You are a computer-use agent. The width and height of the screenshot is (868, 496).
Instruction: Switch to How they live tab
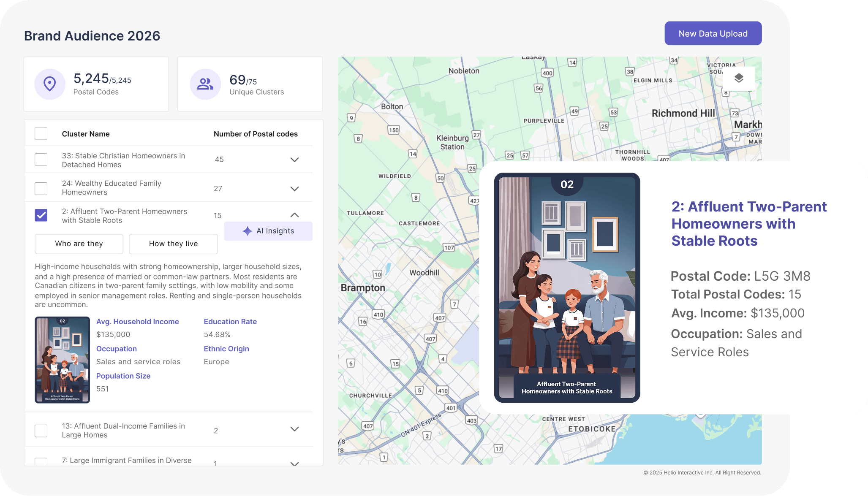point(173,244)
